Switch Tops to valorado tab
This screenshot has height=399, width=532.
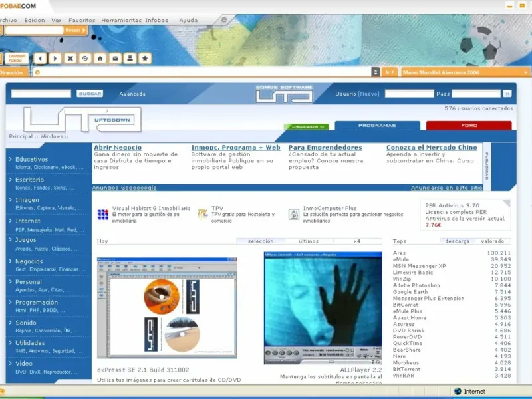pos(492,241)
